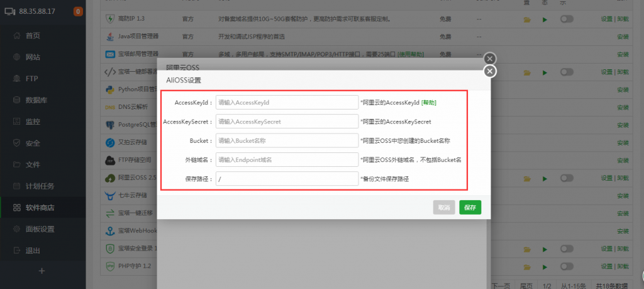The image size is (644, 289).
Task: Click the gray 取消 button
Action: coord(444,208)
